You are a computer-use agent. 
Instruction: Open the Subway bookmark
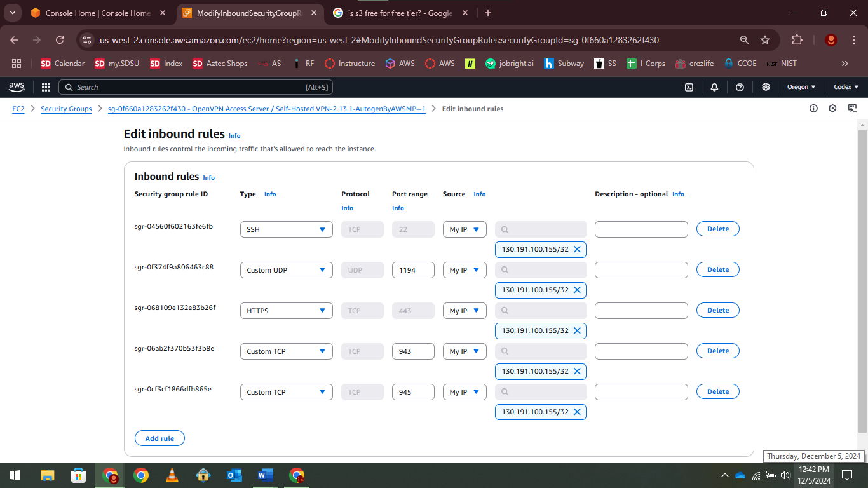(563, 64)
